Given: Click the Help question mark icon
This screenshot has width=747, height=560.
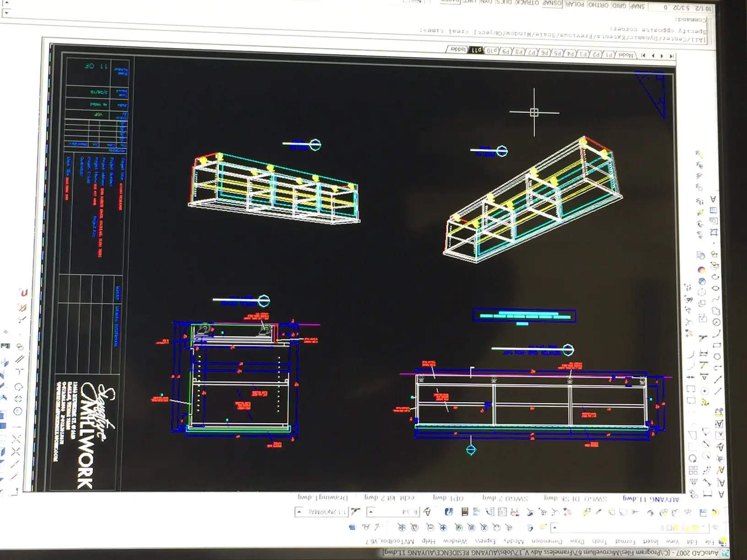Looking at the screenshot, I should (x=449, y=512).
